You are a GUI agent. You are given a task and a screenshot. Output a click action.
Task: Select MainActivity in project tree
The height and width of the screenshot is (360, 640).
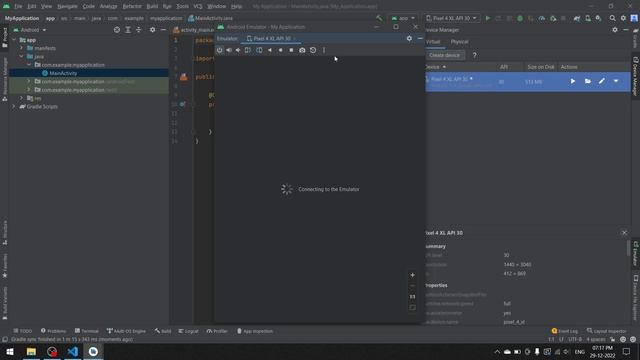(x=63, y=73)
